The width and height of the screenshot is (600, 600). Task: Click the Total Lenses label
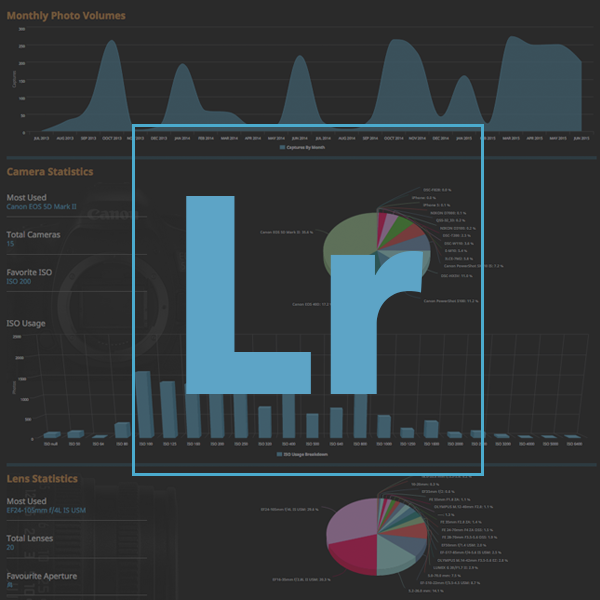[30, 538]
